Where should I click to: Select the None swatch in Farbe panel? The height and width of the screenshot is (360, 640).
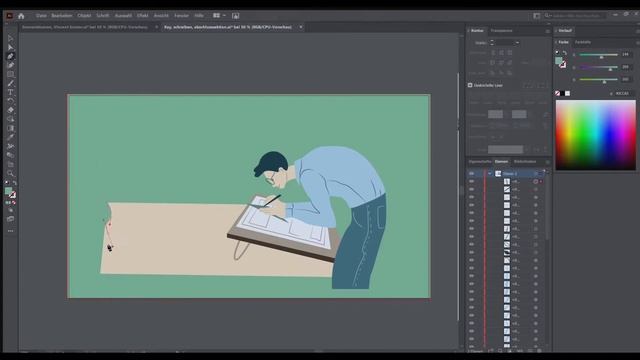558,93
